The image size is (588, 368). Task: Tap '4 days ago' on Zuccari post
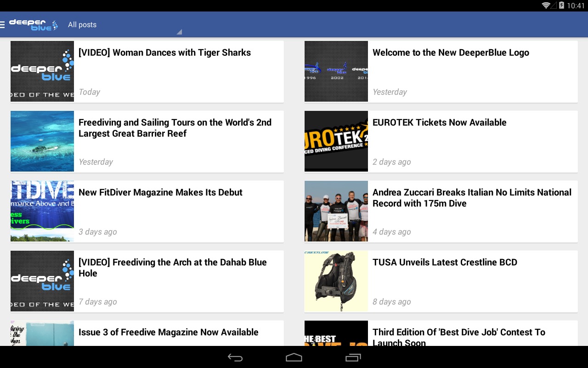click(x=392, y=232)
